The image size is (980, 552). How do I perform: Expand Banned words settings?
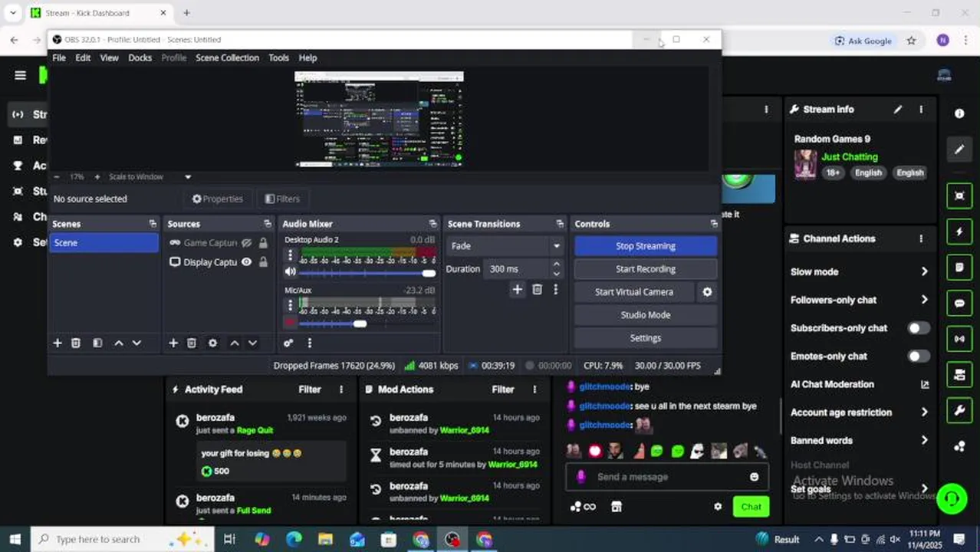[924, 441]
